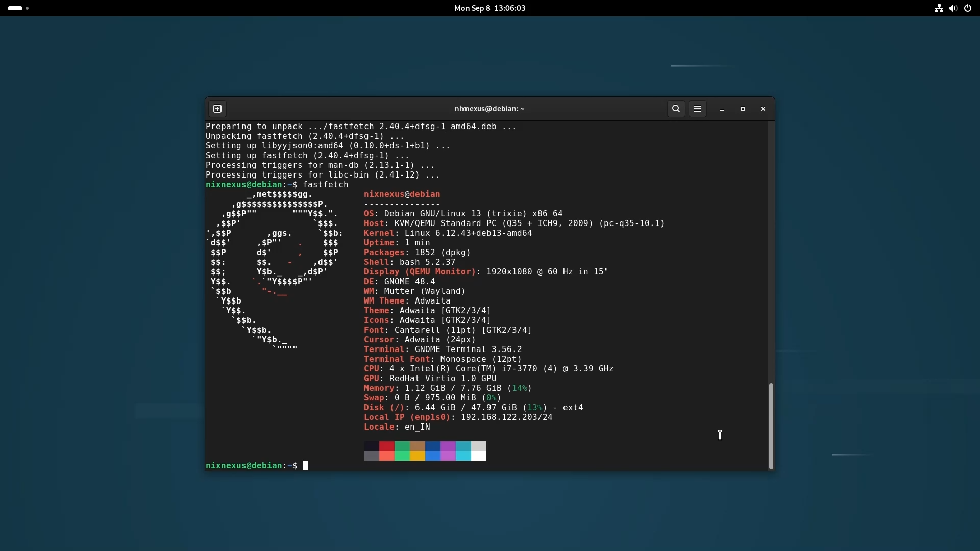The image size is (980, 551).
Task: Click the Debian ASCII logo
Action: click(273, 270)
